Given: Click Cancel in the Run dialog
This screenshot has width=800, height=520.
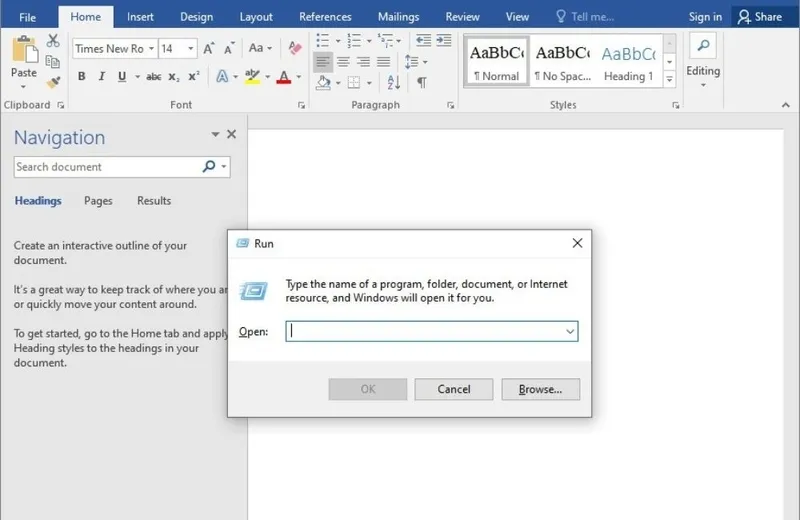Looking at the screenshot, I should tap(454, 389).
